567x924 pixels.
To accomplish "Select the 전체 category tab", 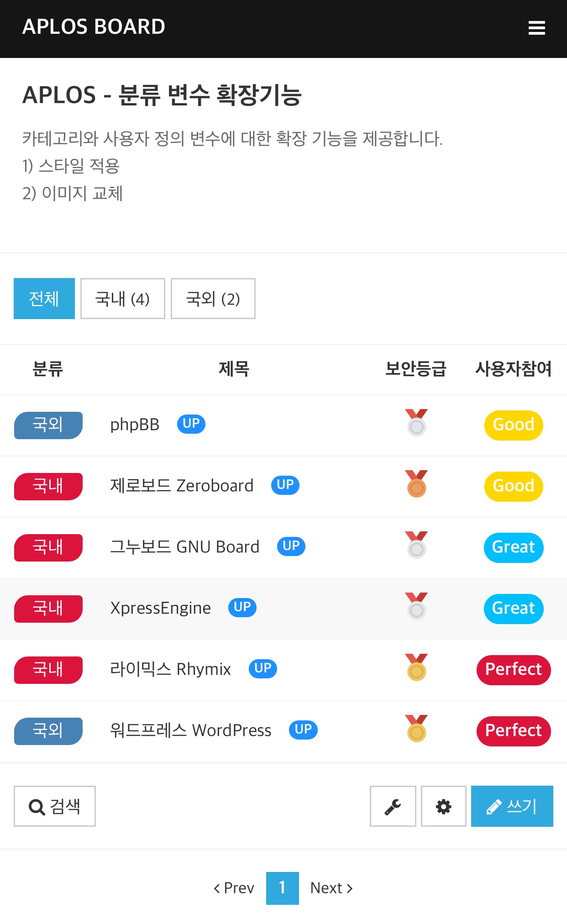I will (x=44, y=299).
